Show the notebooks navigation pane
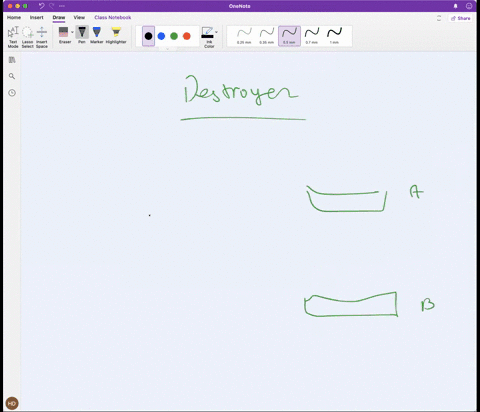The width and height of the screenshot is (480, 412). click(x=12, y=60)
